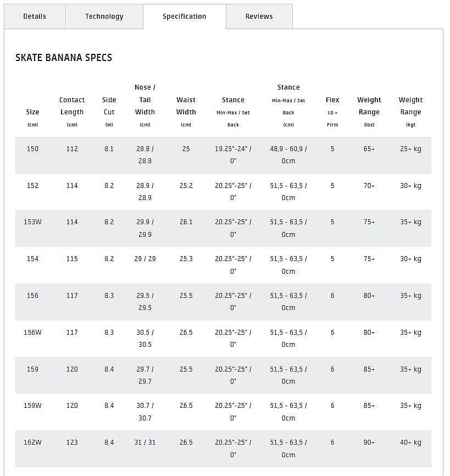The image size is (450, 476).
Task: Click the 90+ lbs weight range cell
Action: [369, 442]
